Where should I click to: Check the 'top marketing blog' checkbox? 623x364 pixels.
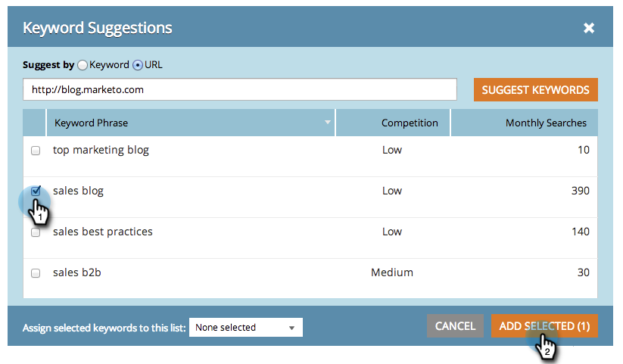pyautogui.click(x=36, y=151)
